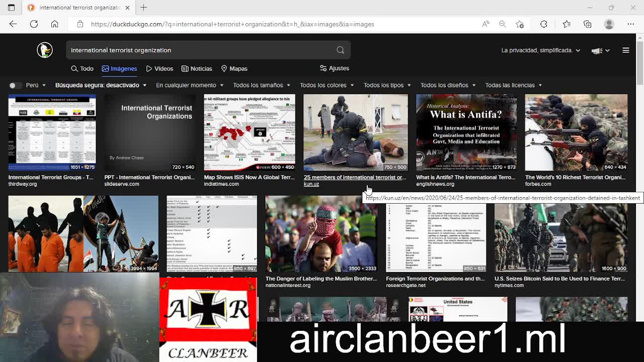644x362 pixels.
Task: Toggle the Perú region switch
Action: pos(15,85)
